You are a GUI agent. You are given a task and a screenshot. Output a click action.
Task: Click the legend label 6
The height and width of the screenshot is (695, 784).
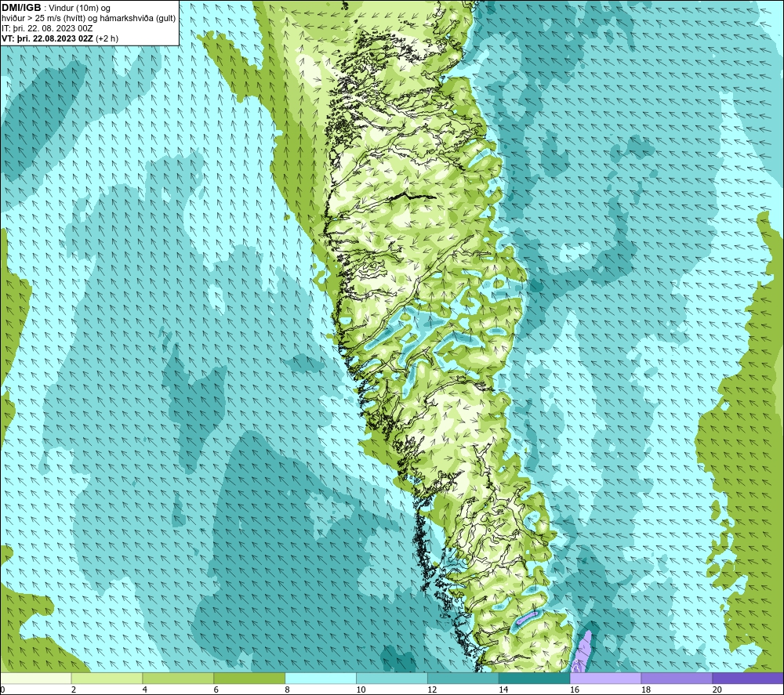tap(216, 690)
